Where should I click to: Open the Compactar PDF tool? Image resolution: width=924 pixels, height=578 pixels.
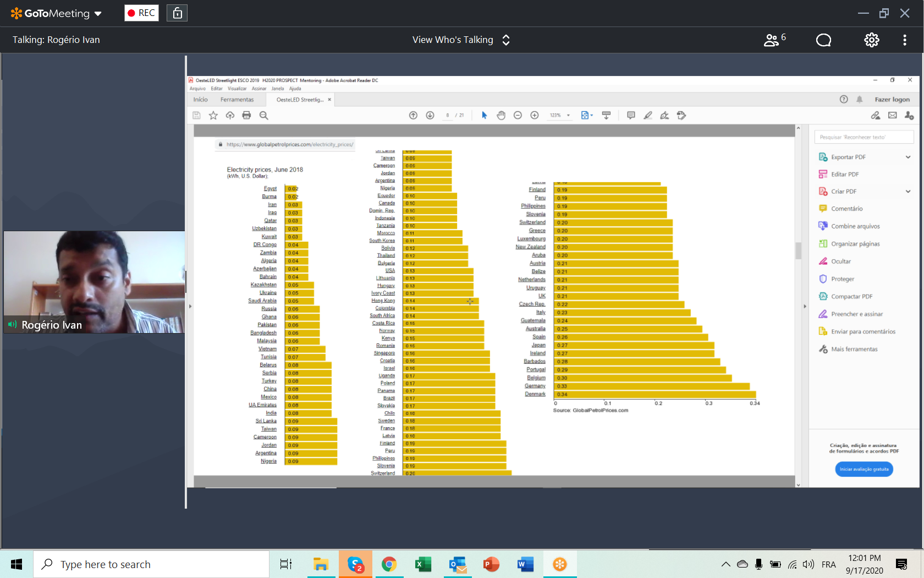point(851,296)
